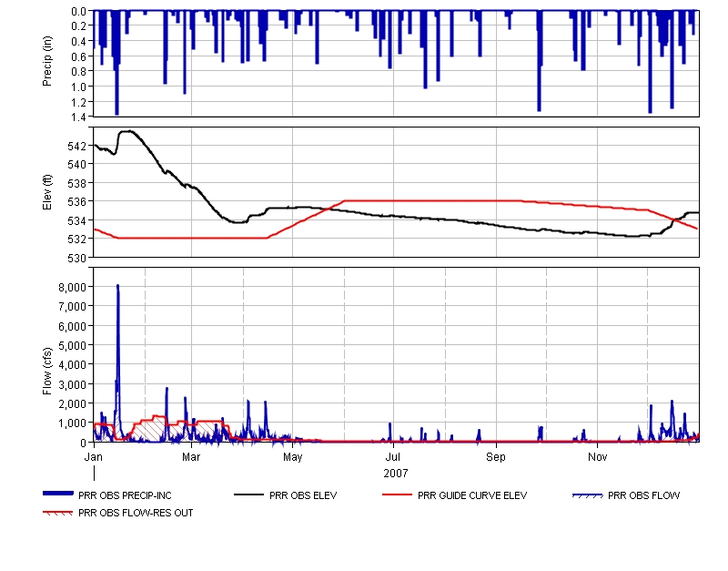Viewport: 728px width, 571px height.
Task: Click the 2007 year label below the axis
Action: (x=396, y=474)
